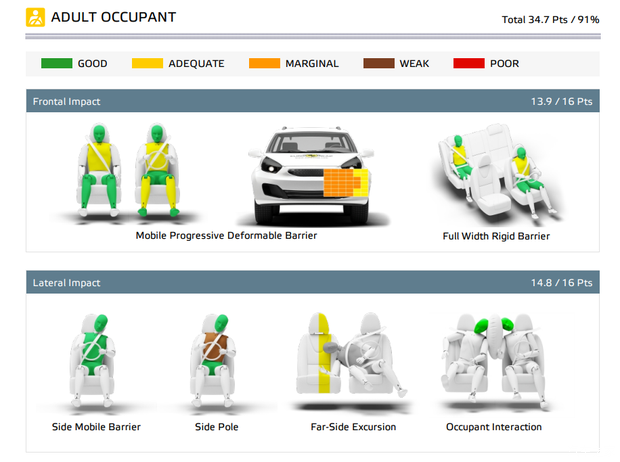Viewport: 620px width, 462px height.
Task: Click the front passenger dummy with yellow legs
Action: pyautogui.click(x=156, y=170)
